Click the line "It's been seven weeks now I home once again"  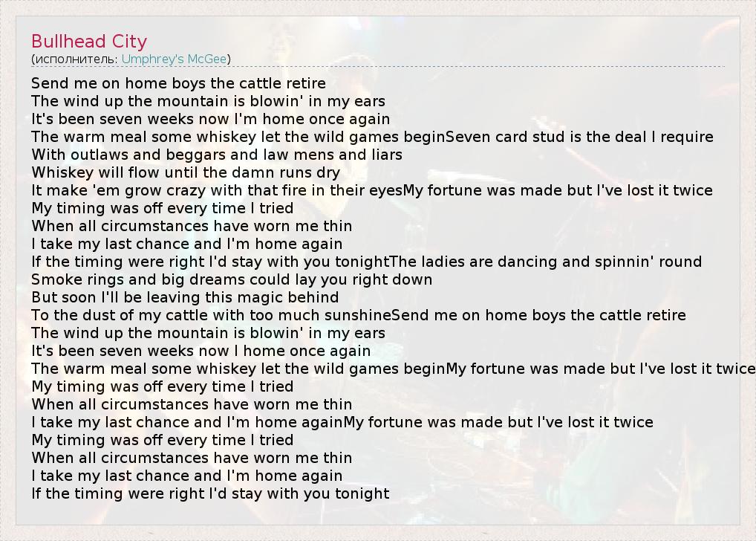(201, 351)
